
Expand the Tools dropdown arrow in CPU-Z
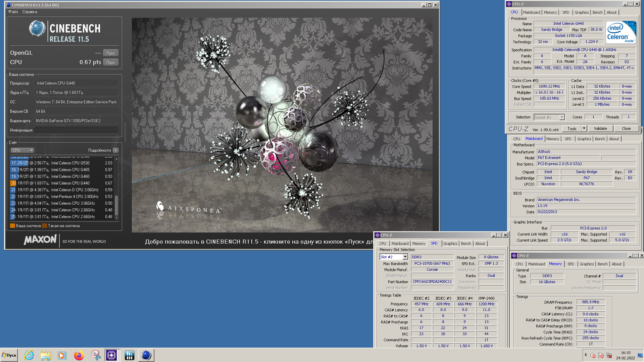click(584, 128)
